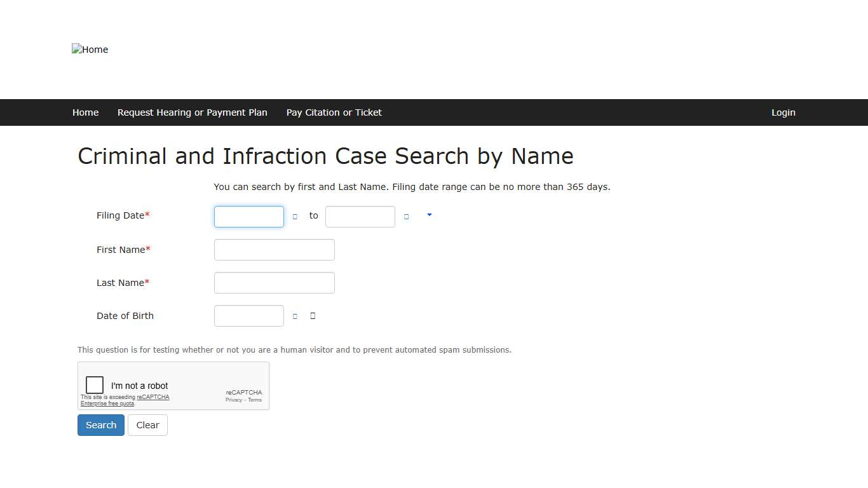Focus the Filing Date start input
Screen dimensions: 868x488
pyautogui.click(x=248, y=216)
